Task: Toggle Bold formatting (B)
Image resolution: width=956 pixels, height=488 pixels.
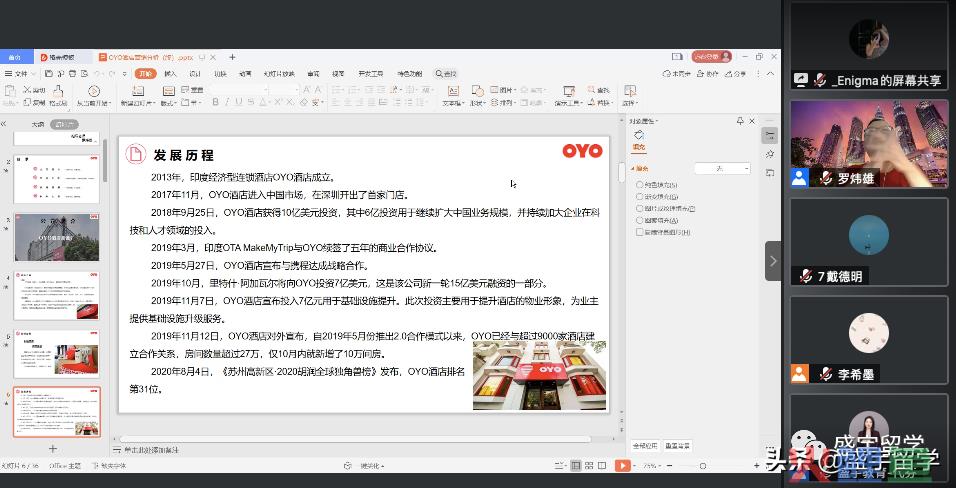Action: pyautogui.click(x=215, y=102)
